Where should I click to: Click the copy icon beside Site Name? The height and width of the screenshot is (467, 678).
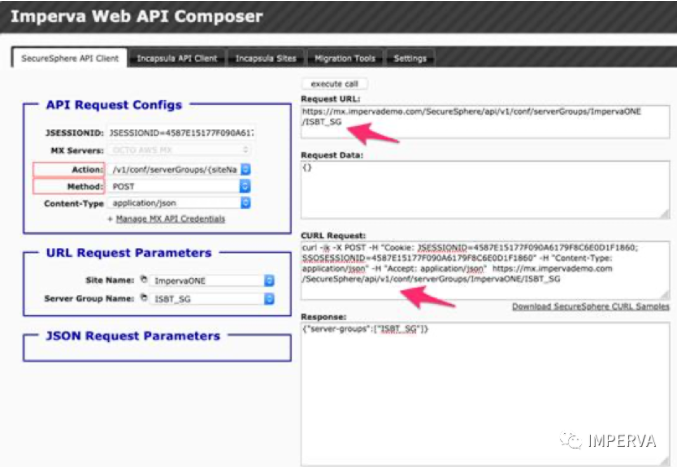tap(145, 281)
